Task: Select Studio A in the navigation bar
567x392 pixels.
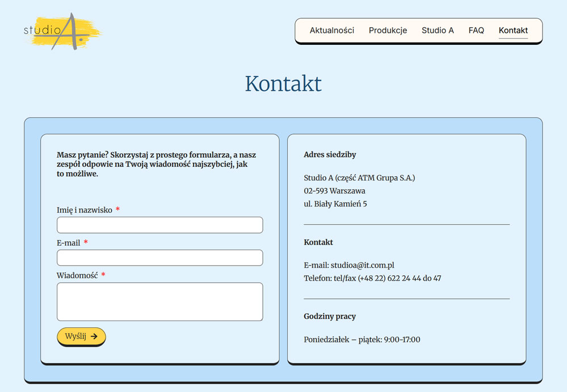Action: [438, 31]
